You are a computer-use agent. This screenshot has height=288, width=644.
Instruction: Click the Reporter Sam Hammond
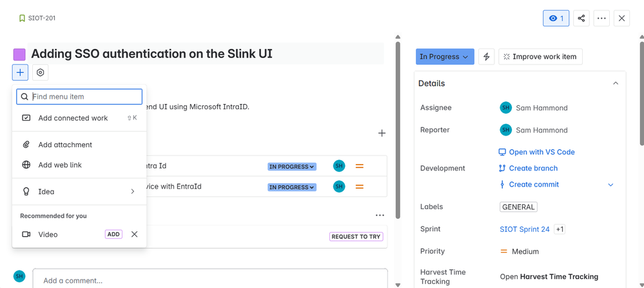tap(534, 130)
